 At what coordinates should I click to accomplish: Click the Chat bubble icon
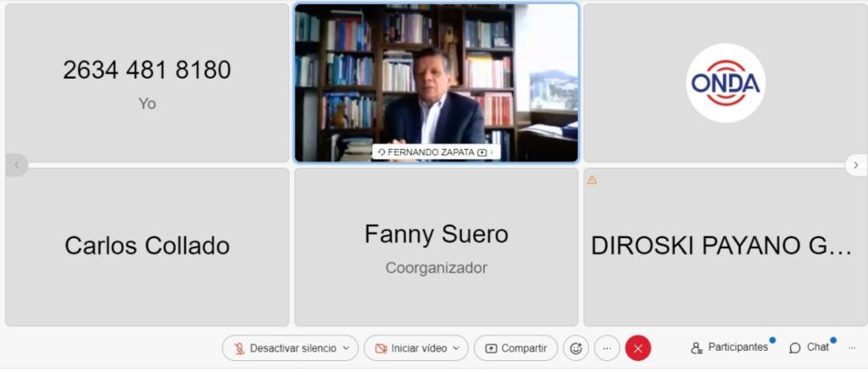795,348
